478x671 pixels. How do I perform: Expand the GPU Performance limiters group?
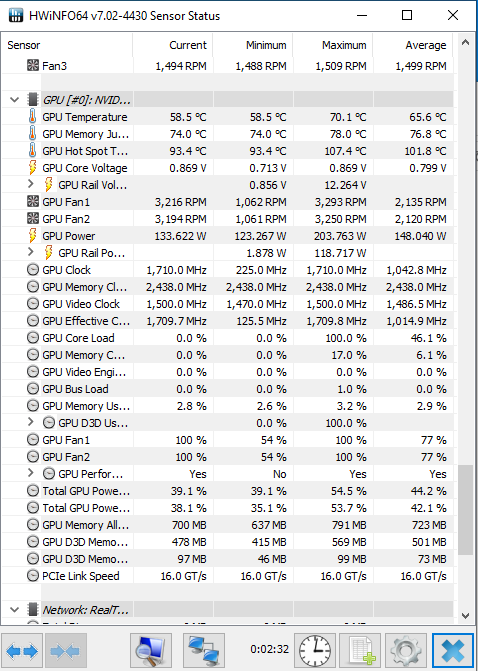30,472
